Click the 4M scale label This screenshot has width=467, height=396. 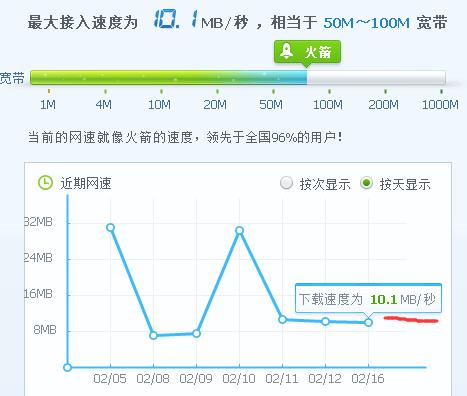point(104,105)
